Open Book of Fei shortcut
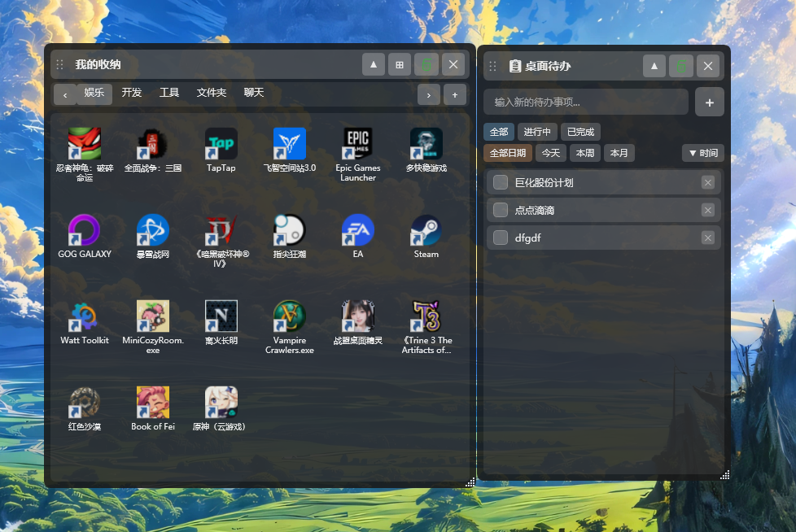796x532 pixels. 153,403
